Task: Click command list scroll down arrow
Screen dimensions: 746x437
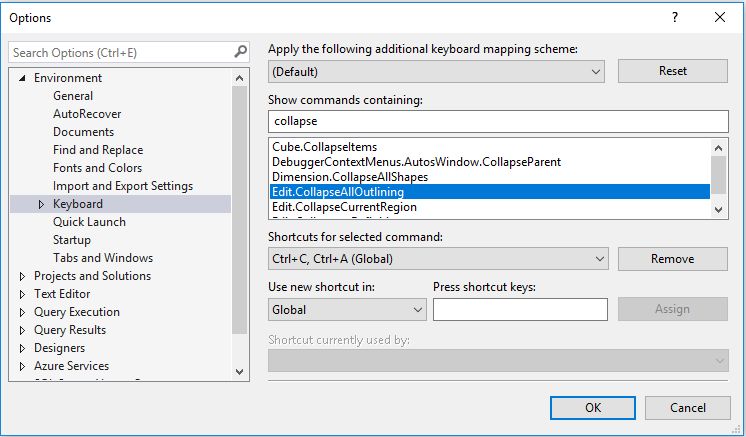Action: coord(718,210)
